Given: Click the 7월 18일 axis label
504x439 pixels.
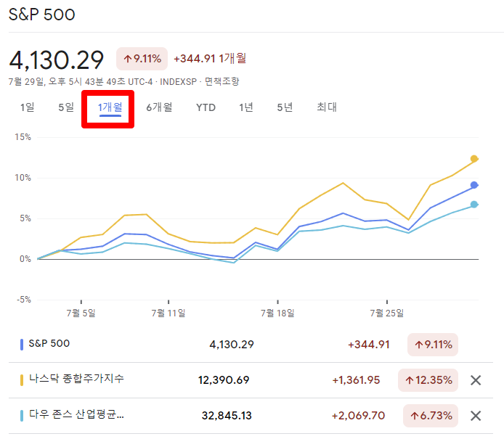Looking at the screenshot, I should pos(277,313).
